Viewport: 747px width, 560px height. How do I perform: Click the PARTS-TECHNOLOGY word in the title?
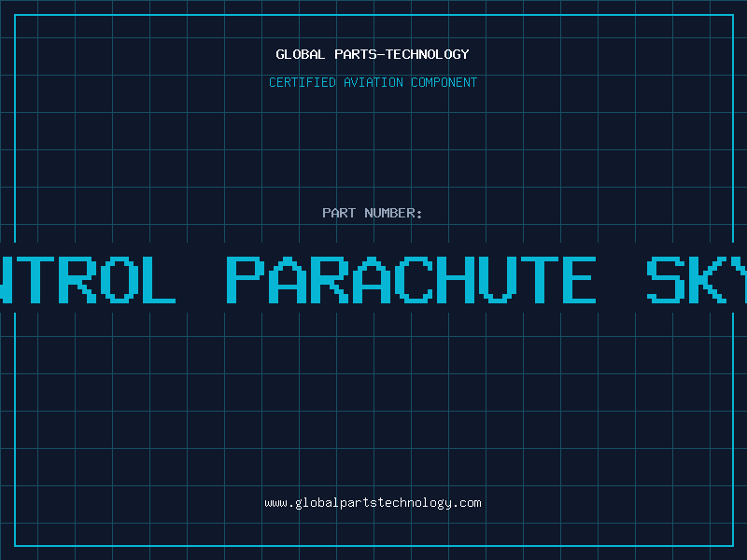(402, 54)
